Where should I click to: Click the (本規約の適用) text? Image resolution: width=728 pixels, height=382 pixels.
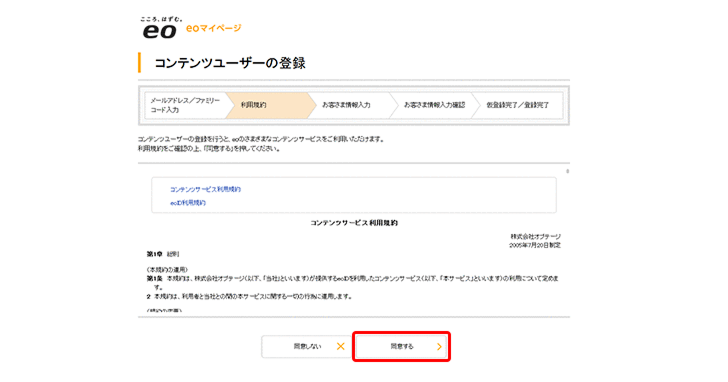click(x=167, y=269)
